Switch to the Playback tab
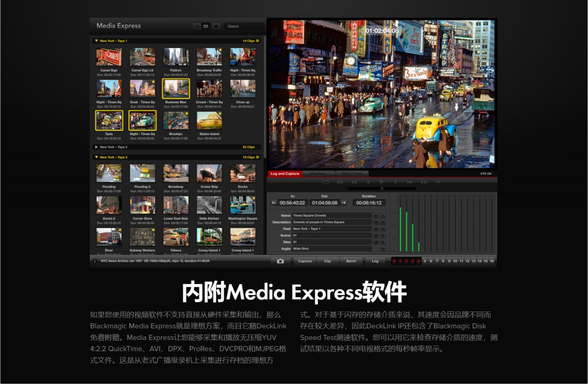The width and height of the screenshot is (588, 384). click(318, 174)
